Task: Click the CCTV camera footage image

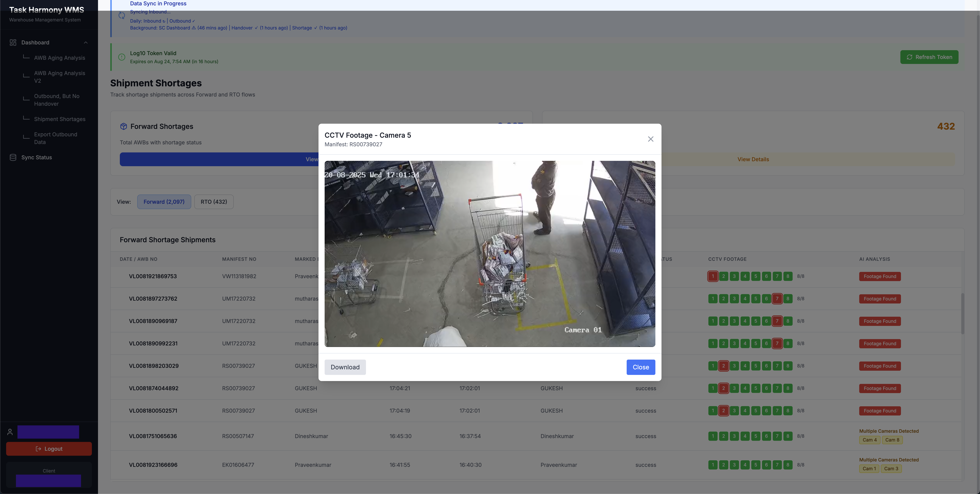Action: [490, 254]
